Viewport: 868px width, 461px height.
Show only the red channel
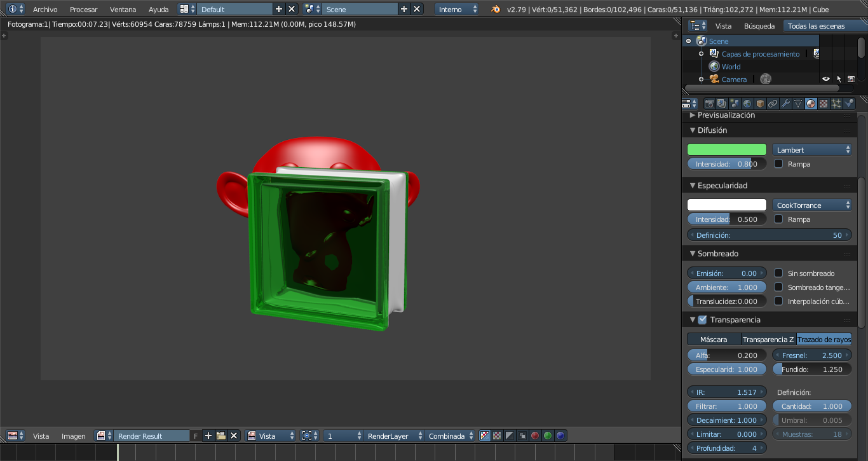click(535, 436)
